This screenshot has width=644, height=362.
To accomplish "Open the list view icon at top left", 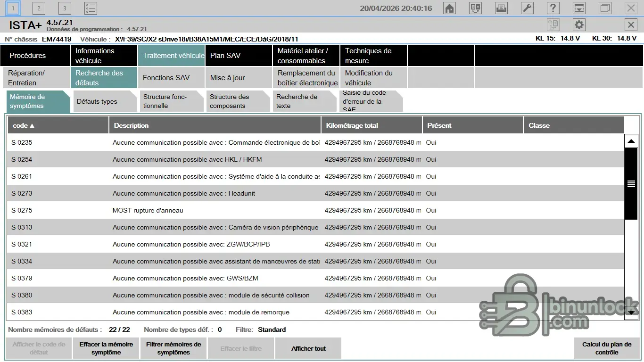I will point(91,8).
